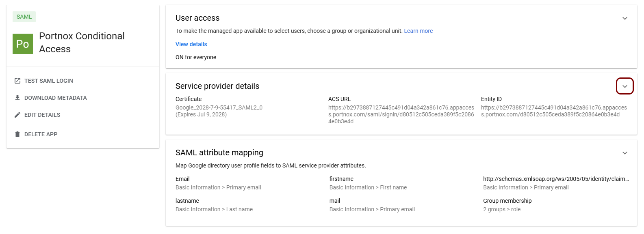Expand the User access section chevron

coord(624,18)
